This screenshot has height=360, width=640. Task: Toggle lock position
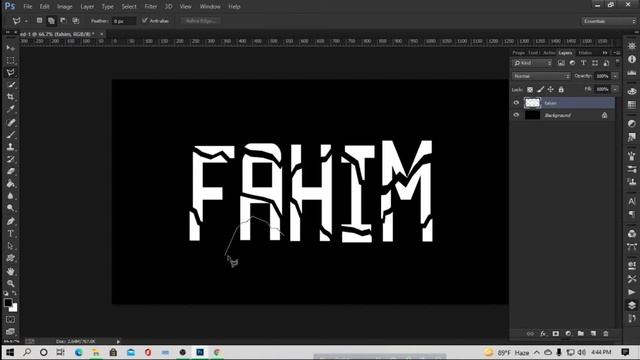coord(551,89)
